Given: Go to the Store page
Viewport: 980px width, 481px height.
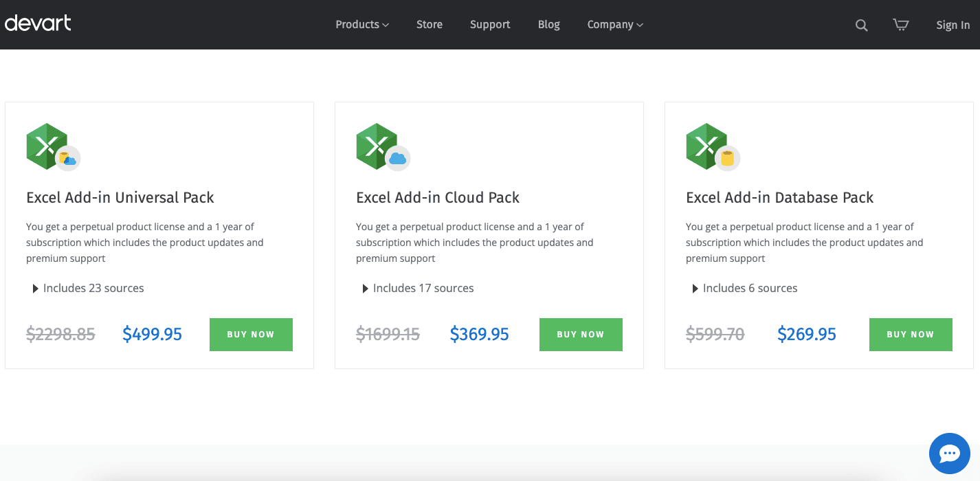Looking at the screenshot, I should coord(430,25).
